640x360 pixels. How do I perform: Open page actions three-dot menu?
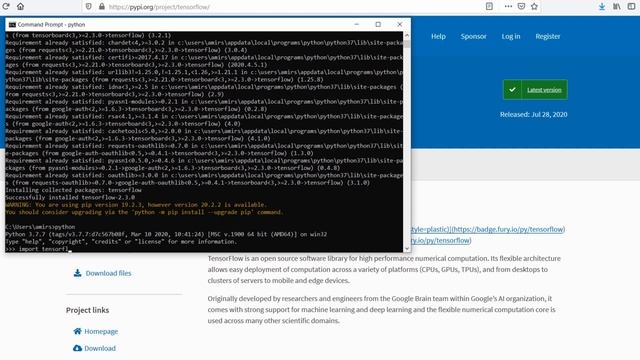coord(508,7)
